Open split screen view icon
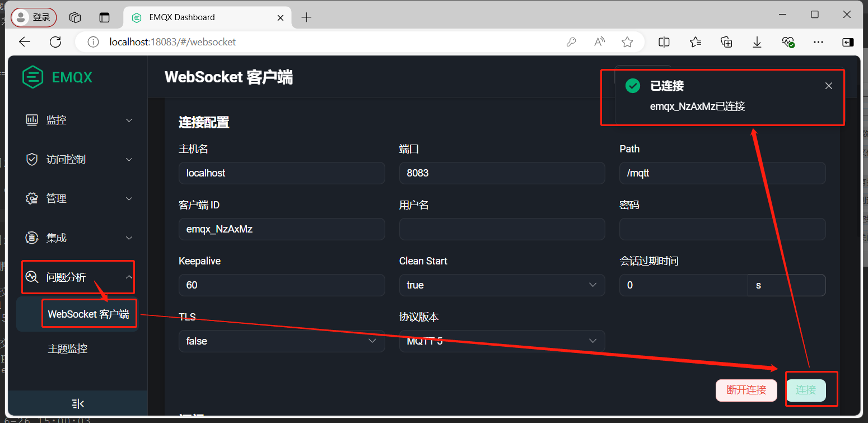Image resolution: width=868 pixels, height=423 pixels. click(664, 42)
